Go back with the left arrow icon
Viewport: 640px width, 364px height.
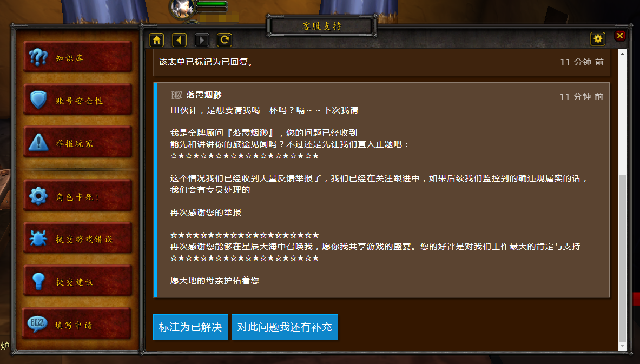pyautogui.click(x=179, y=40)
